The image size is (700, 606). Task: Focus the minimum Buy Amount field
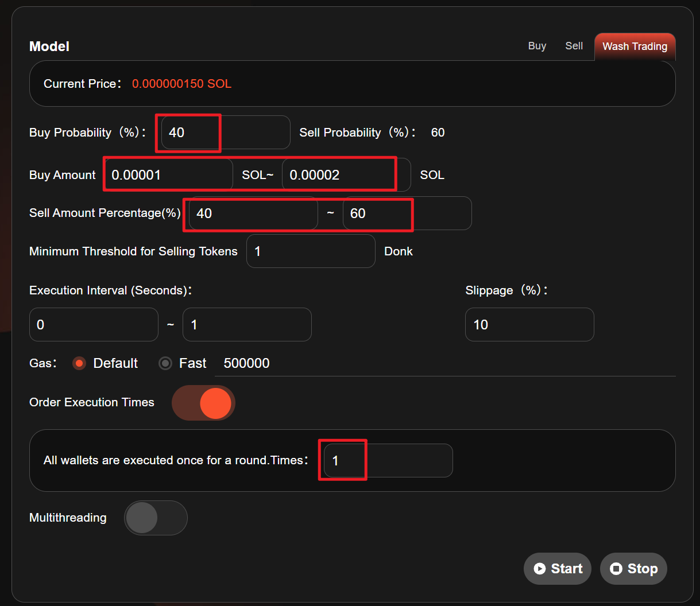click(x=169, y=175)
